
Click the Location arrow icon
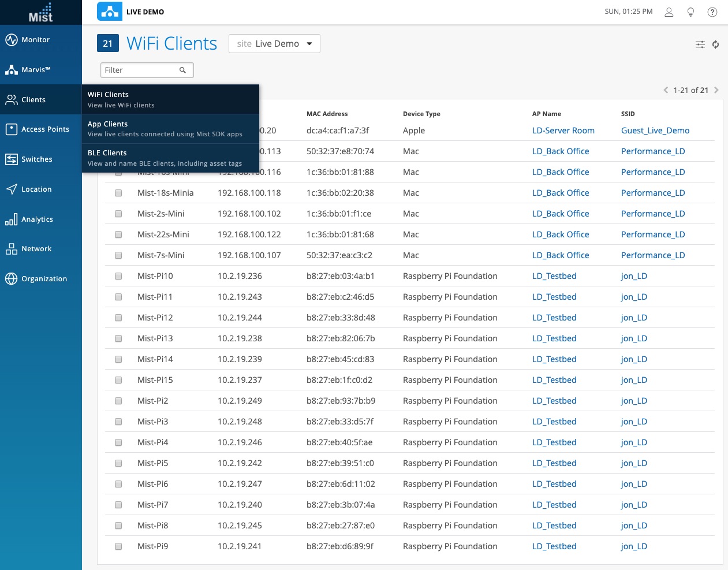point(12,189)
